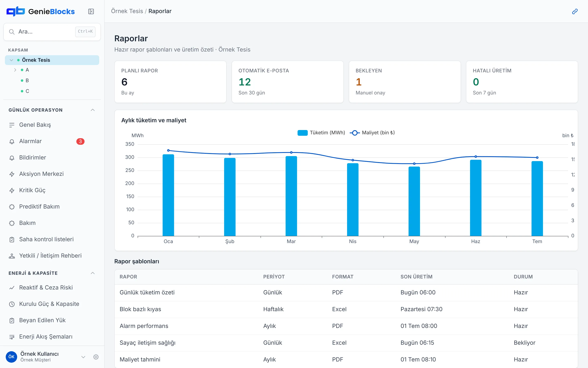Expand tree node A chevron

15,70
